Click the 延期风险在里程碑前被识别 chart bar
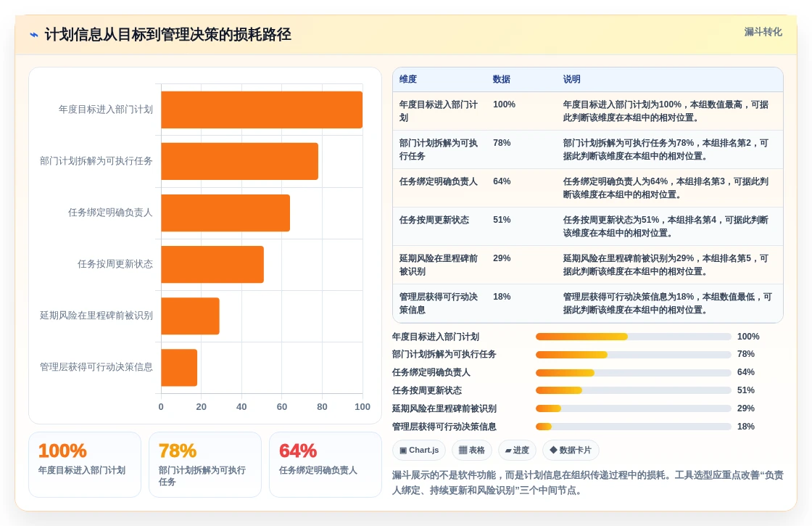 click(x=190, y=316)
